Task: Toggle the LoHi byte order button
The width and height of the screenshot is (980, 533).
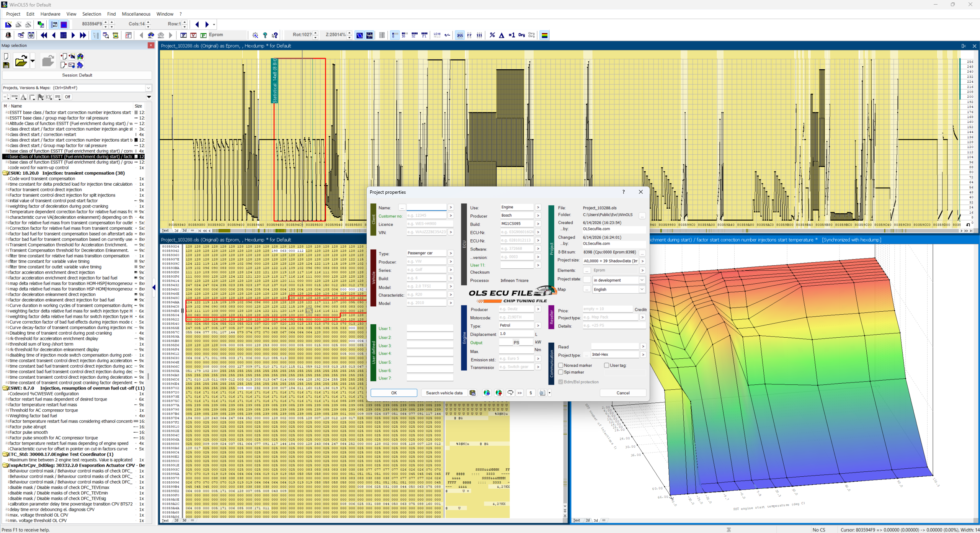Action: pyautogui.click(x=437, y=35)
